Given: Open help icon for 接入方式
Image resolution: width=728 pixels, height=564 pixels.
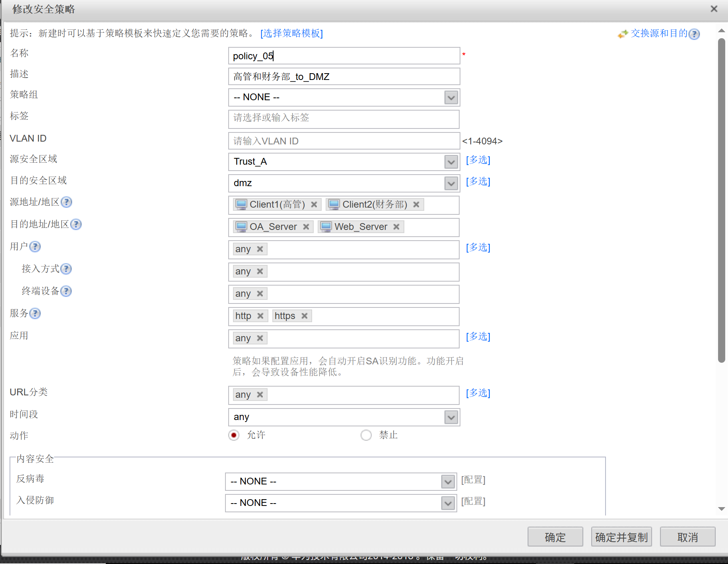Looking at the screenshot, I should 66,269.
